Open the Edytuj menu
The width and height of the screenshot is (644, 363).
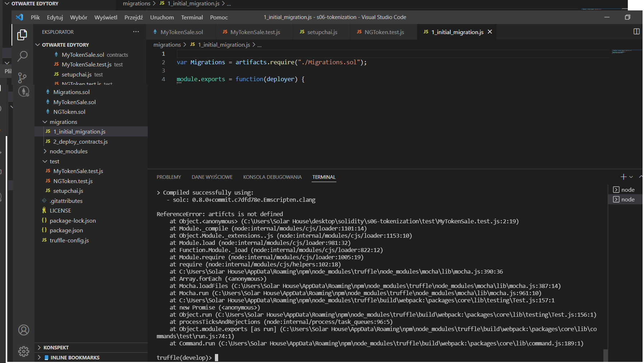point(55,17)
